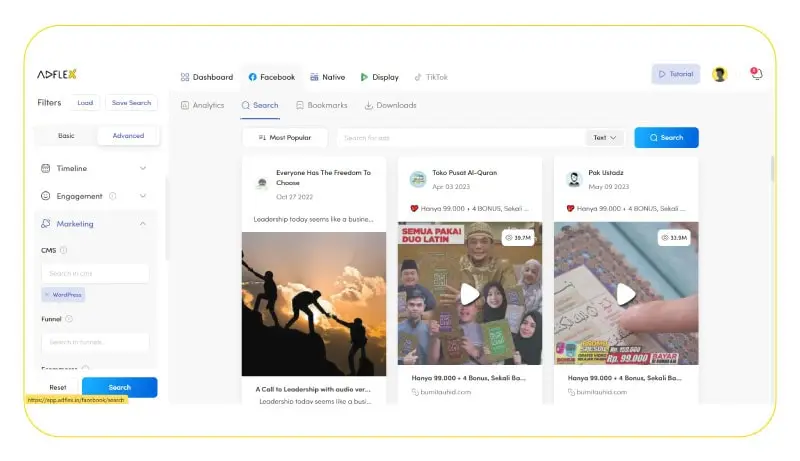Click Oct 27 2022 date text
Screen dimensions: 800x461
294,197
